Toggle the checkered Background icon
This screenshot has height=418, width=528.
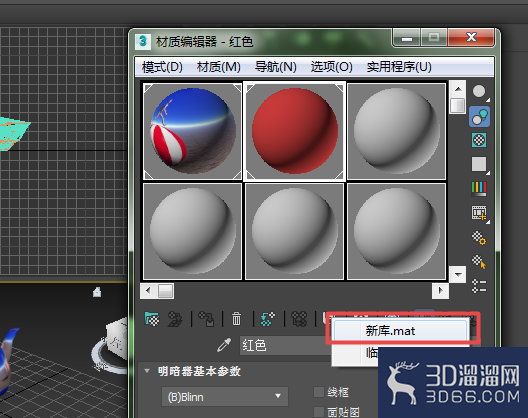point(479,140)
